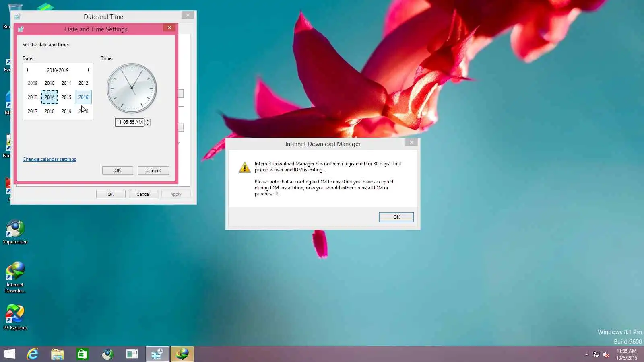Open the muted volume tray icon
The width and height of the screenshot is (644, 362).
tap(606, 354)
